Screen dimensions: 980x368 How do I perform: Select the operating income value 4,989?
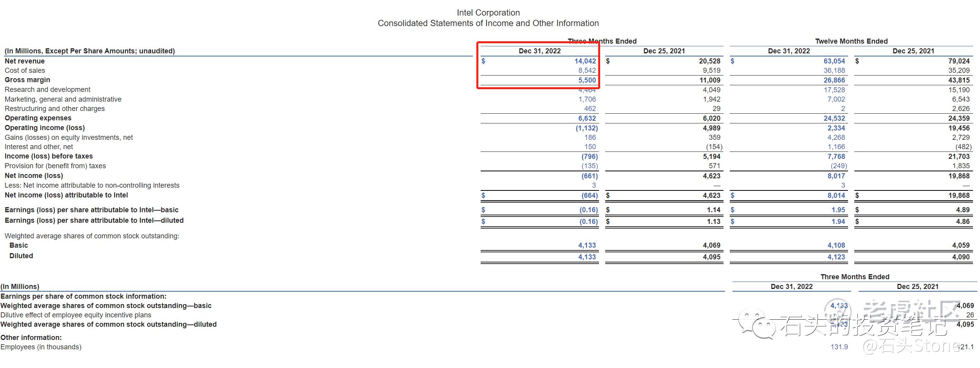(x=711, y=128)
